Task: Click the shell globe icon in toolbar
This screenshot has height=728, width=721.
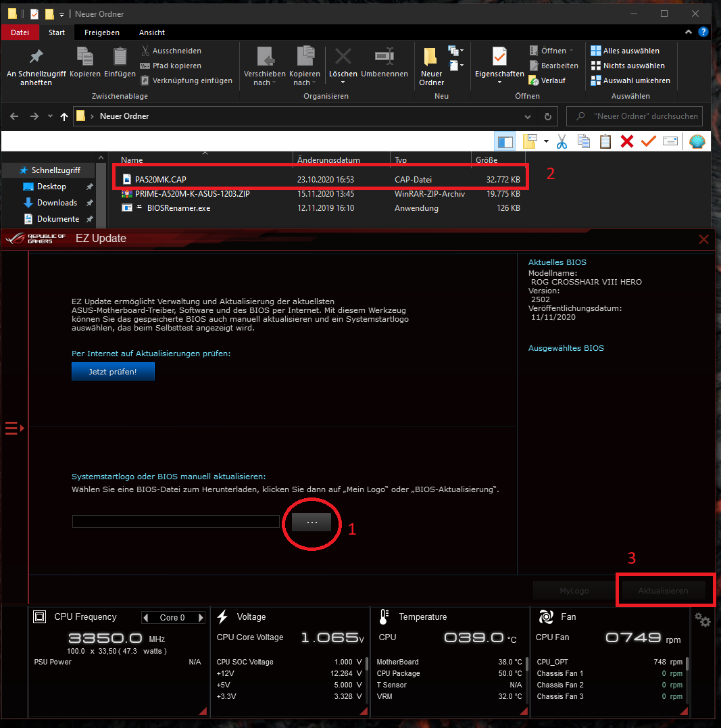Action: point(697,141)
